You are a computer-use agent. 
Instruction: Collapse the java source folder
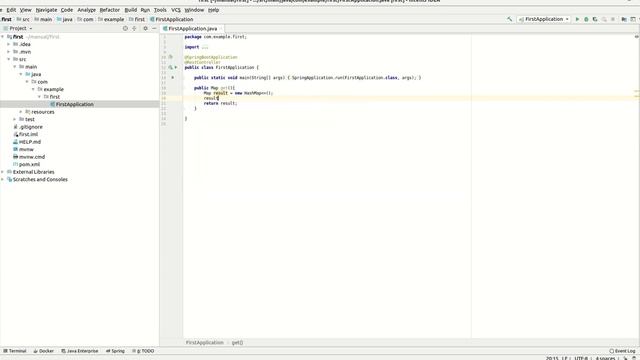pos(21,74)
